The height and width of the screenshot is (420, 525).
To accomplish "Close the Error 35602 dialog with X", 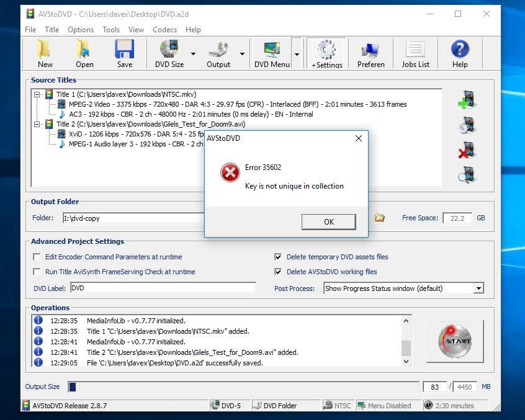I will click(x=359, y=138).
